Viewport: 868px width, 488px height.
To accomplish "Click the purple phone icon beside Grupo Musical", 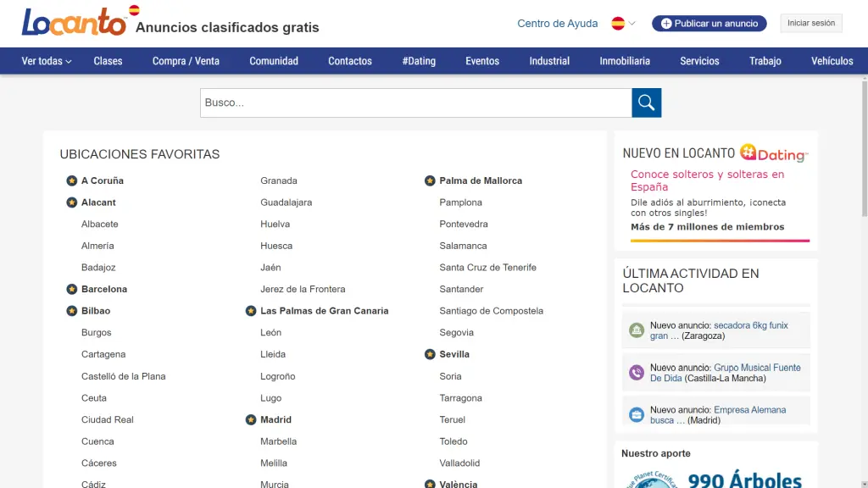I will (x=637, y=373).
